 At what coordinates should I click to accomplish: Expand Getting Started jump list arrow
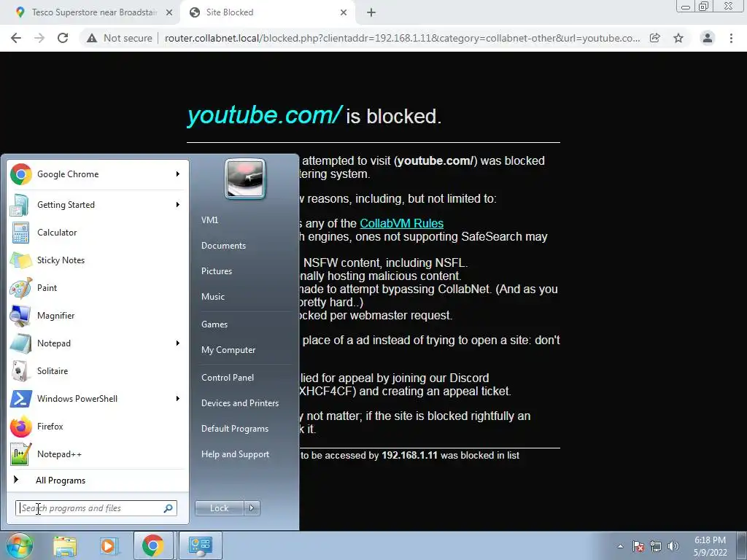(178, 205)
